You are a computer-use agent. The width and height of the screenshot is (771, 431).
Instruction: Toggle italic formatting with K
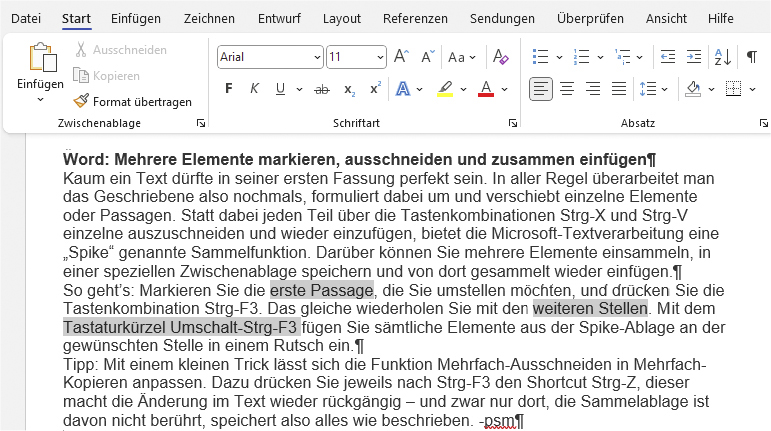pyautogui.click(x=254, y=89)
